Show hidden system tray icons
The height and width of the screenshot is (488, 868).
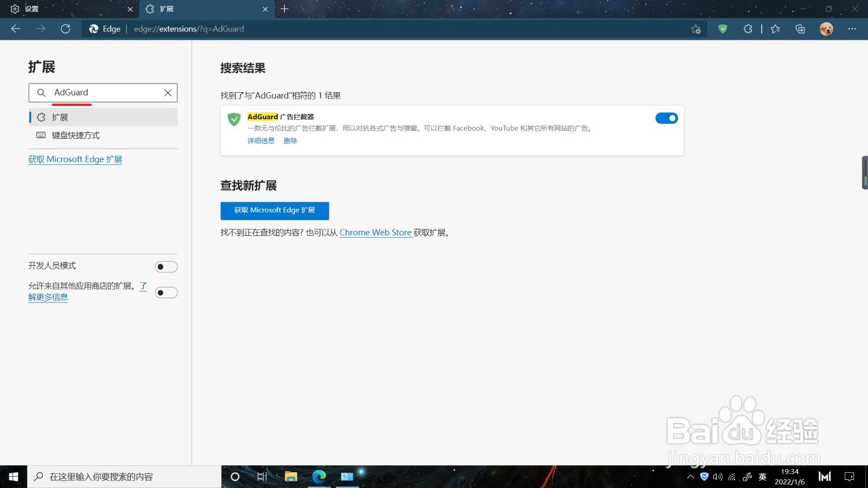[690, 477]
